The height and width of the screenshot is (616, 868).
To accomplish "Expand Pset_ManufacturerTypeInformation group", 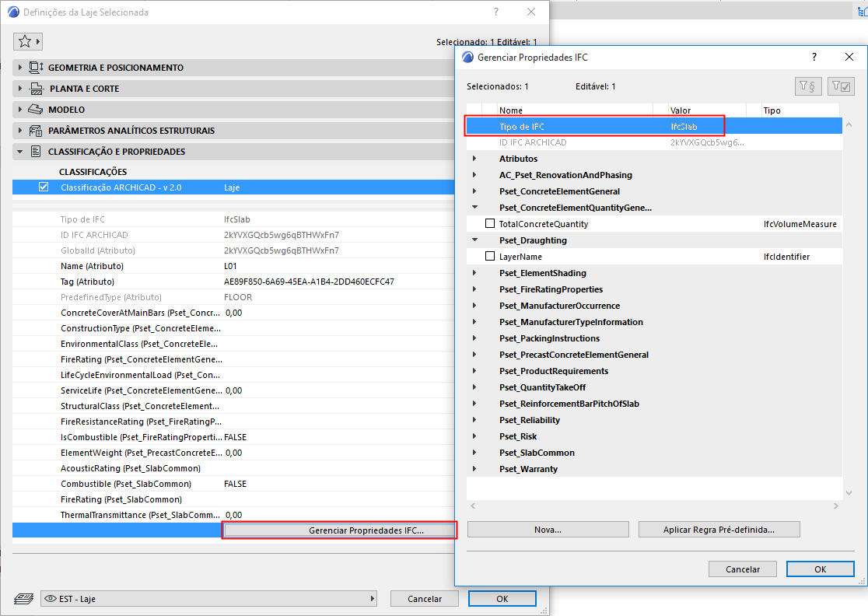I will coord(474,322).
